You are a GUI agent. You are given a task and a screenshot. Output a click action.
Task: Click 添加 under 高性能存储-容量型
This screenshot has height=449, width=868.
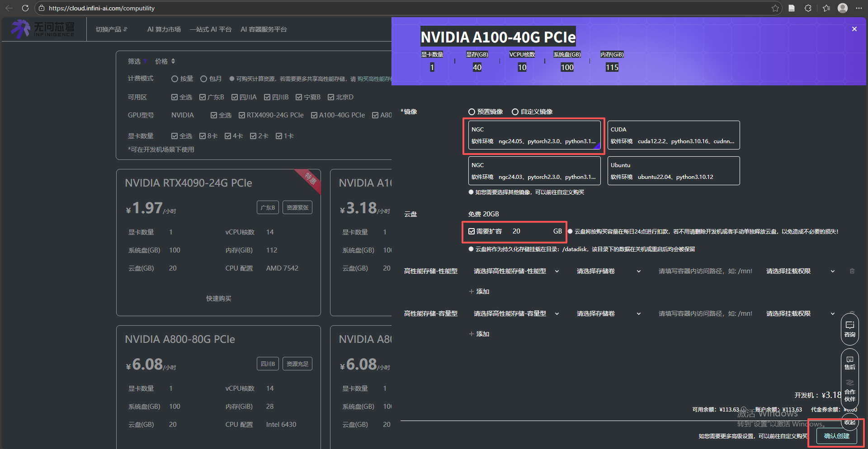479,334
